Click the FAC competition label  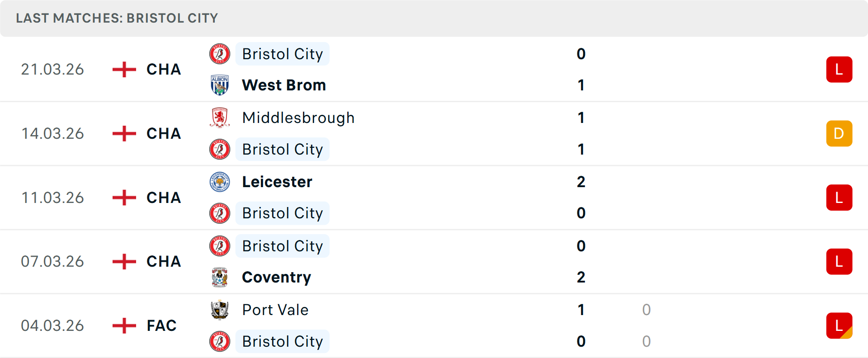[x=161, y=325]
